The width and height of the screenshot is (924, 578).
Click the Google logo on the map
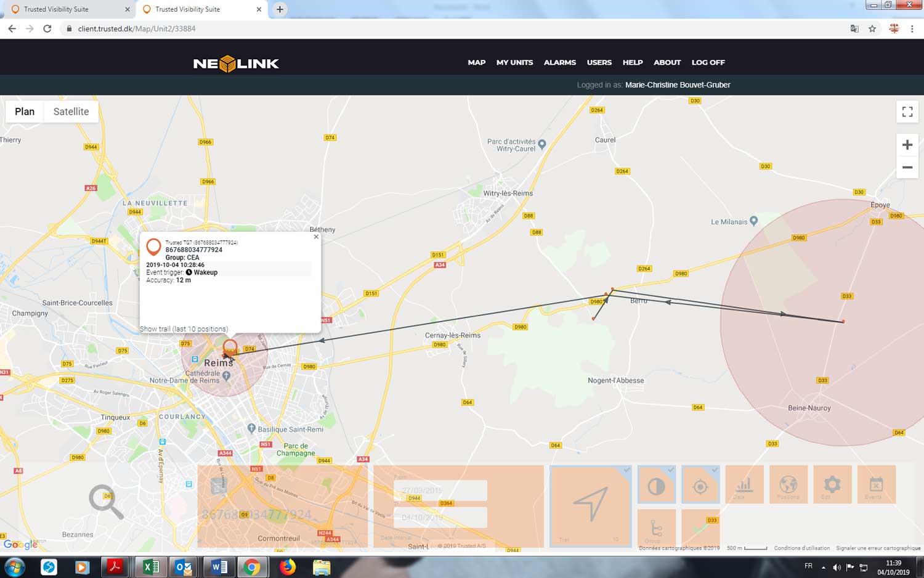[20, 544]
